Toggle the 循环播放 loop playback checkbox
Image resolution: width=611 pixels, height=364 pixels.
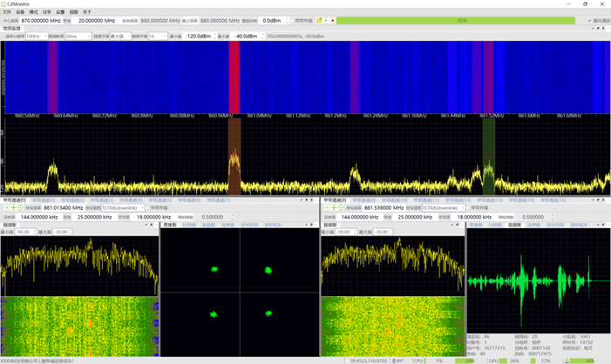tap(589, 20)
